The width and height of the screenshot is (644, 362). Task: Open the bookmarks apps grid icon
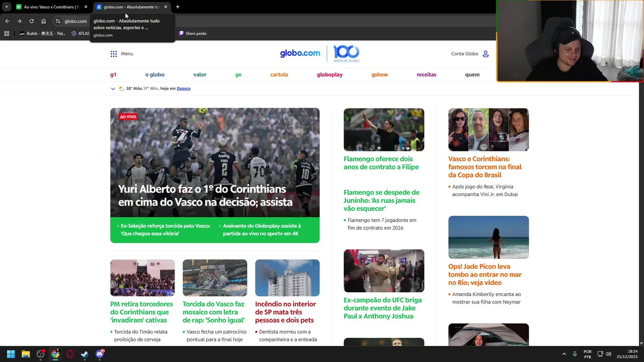click(x=7, y=34)
